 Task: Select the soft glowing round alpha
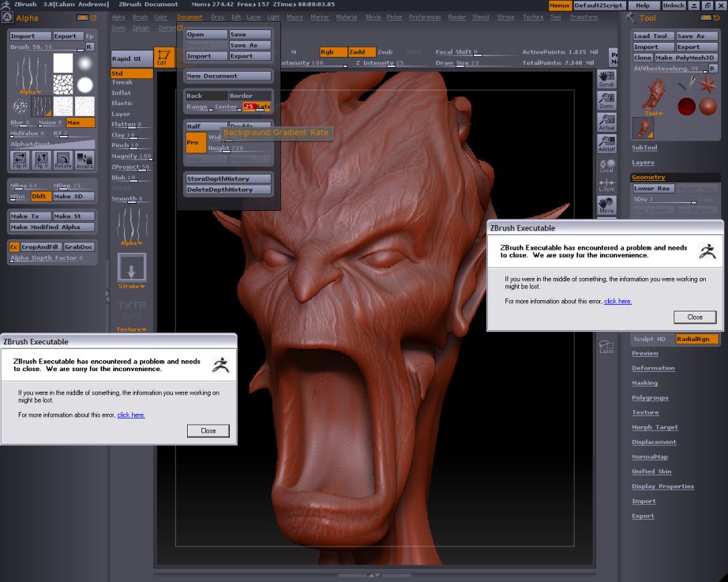click(84, 62)
